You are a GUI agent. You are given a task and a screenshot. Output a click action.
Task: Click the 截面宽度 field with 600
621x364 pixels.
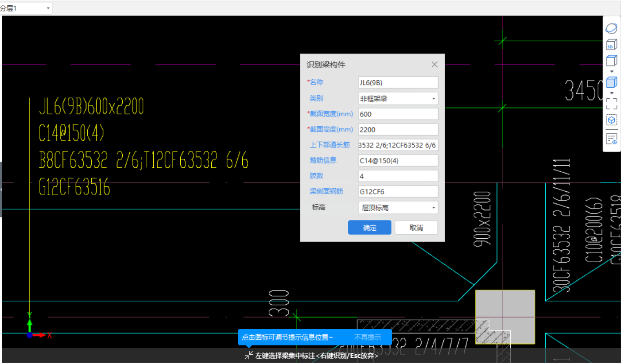(x=398, y=114)
